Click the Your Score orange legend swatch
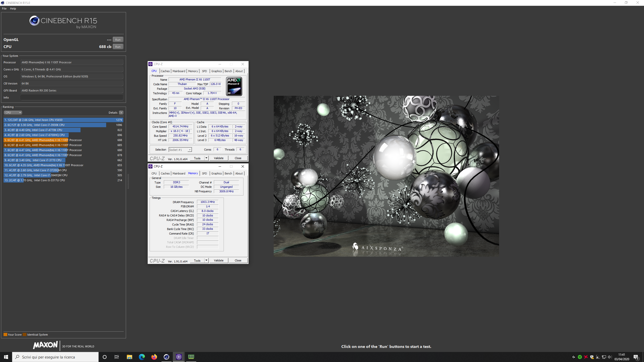This screenshot has width=644, height=362. click(x=5, y=335)
